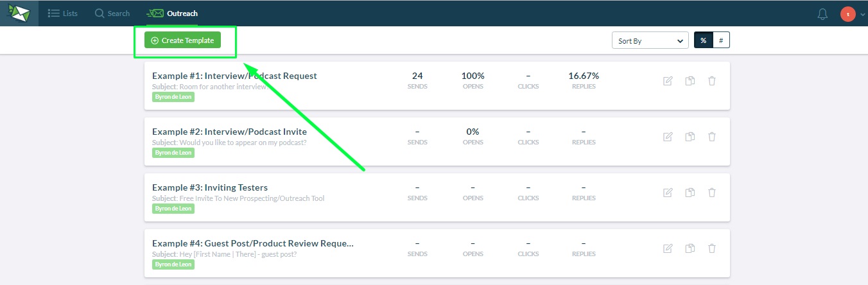Click Byron de Leon tag on Example #1
Image resolution: width=868 pixels, height=285 pixels.
pyautogui.click(x=173, y=97)
